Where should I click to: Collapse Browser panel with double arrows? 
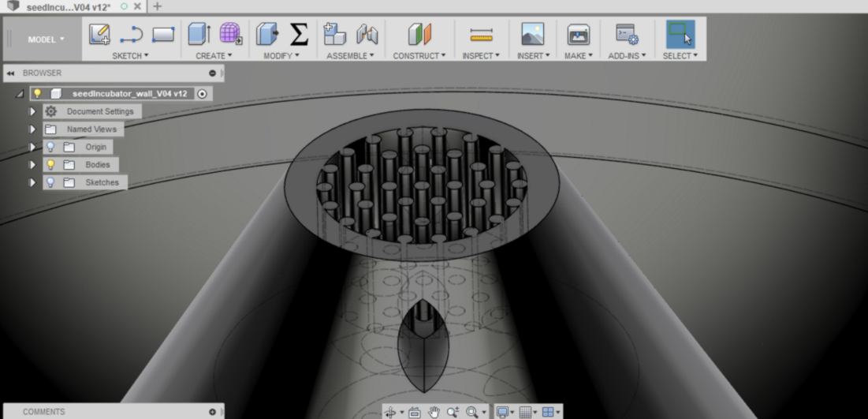[x=10, y=73]
